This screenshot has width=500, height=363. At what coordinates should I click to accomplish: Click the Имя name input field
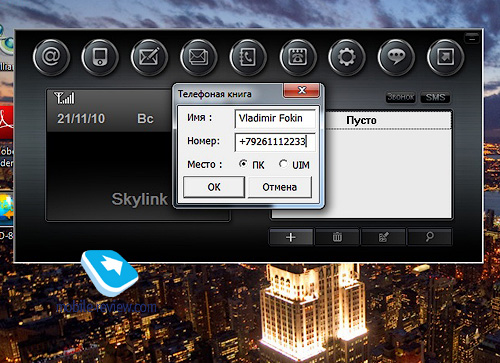tap(275, 118)
